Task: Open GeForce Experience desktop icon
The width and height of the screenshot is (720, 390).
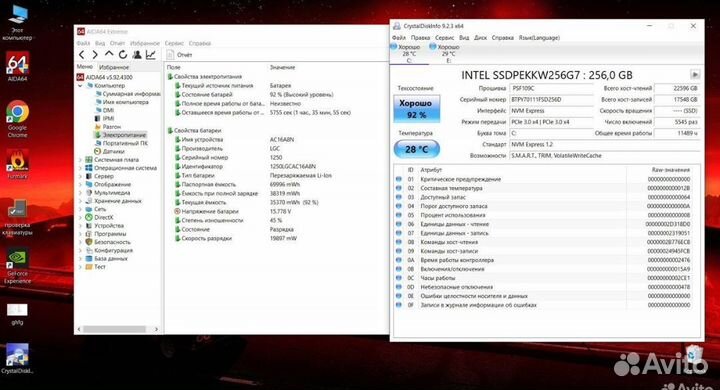Action: (17, 258)
